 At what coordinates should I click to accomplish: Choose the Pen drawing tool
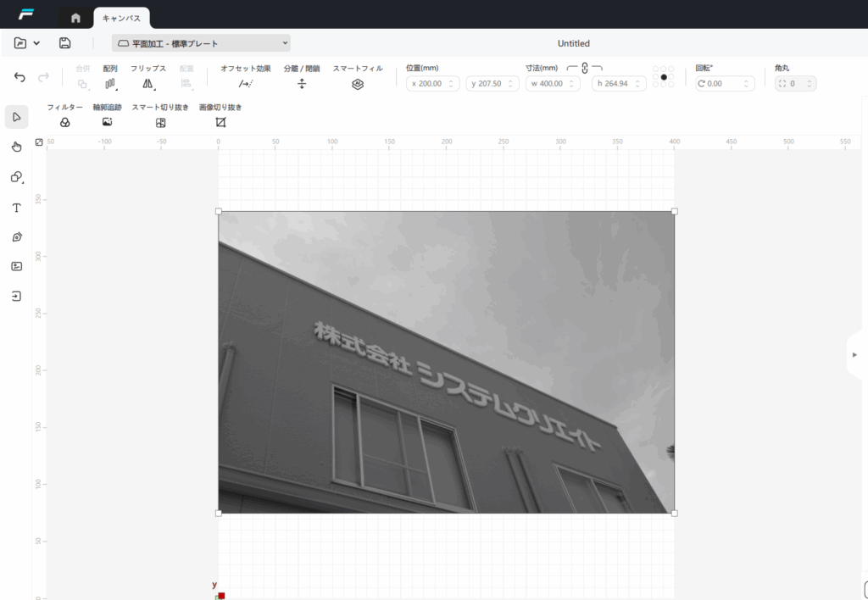pyautogui.click(x=16, y=237)
